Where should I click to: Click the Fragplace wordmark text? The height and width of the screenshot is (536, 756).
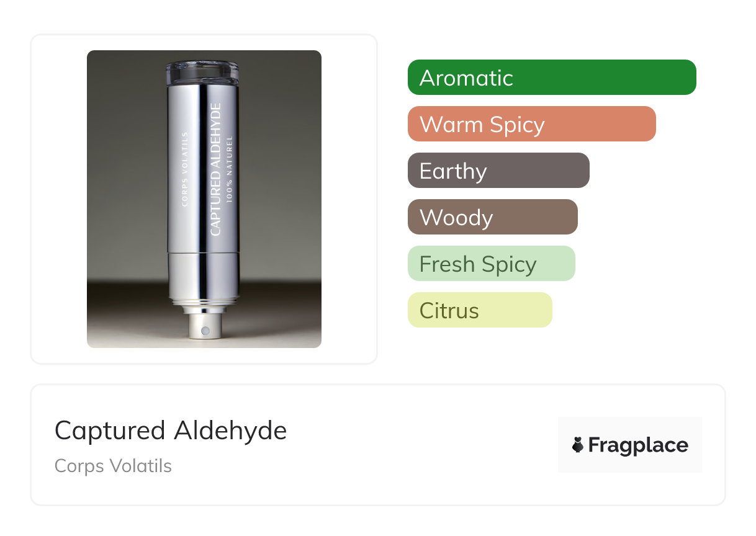point(638,445)
